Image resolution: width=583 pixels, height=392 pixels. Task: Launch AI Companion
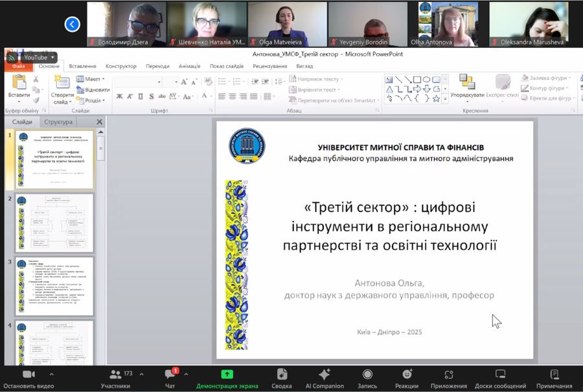pos(325,379)
